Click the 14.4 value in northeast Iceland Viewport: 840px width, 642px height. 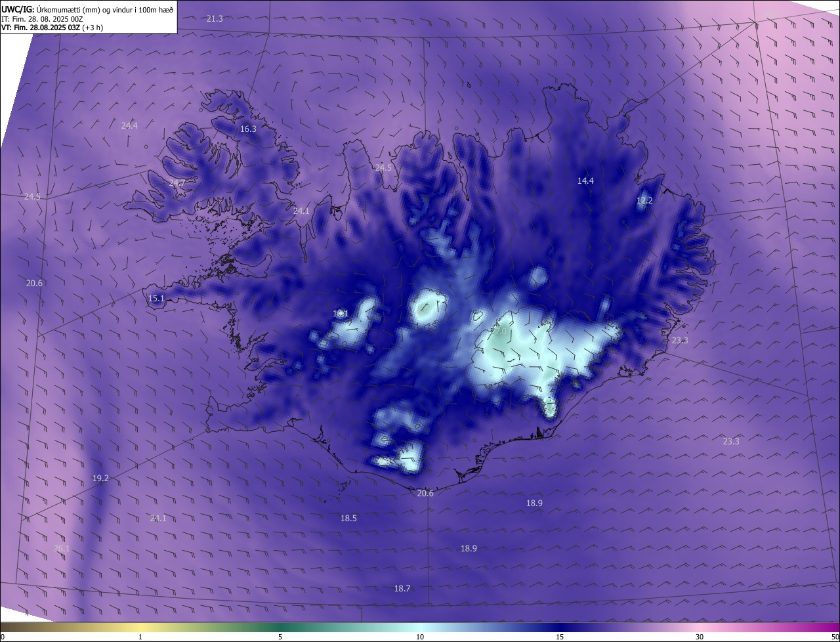tap(585, 181)
